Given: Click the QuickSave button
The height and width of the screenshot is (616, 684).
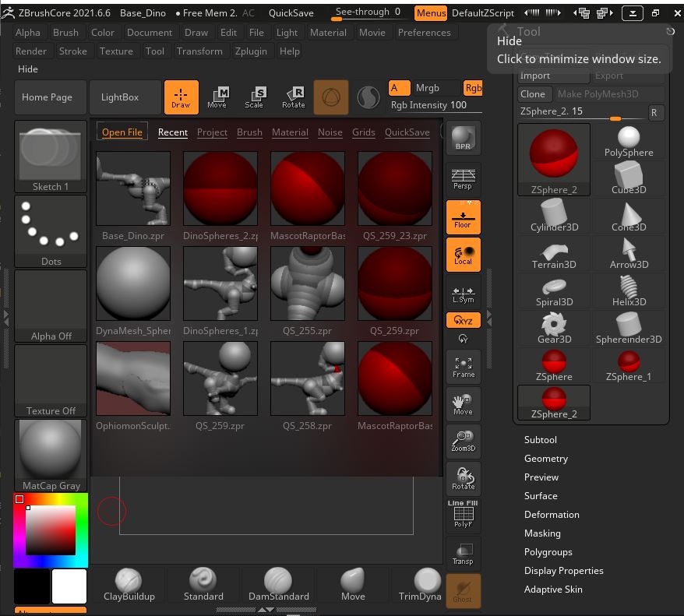Looking at the screenshot, I should [x=291, y=13].
